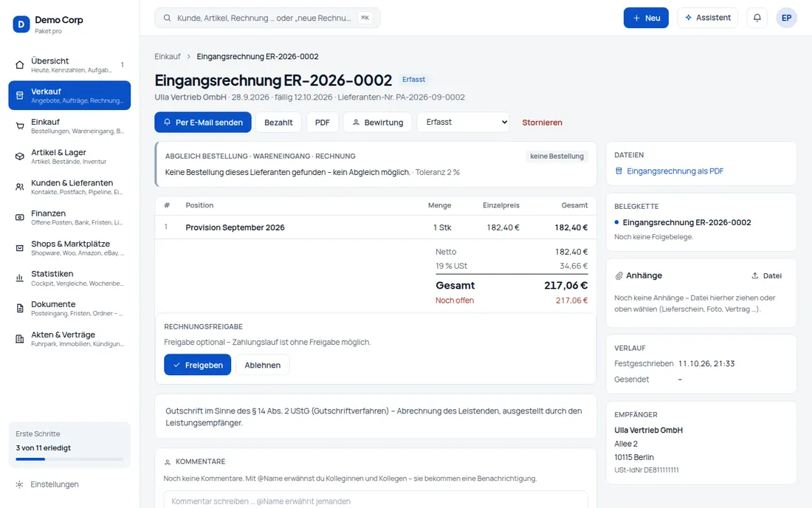Open the Übersicht menu item
The height and width of the screenshot is (508, 812).
tap(69, 65)
